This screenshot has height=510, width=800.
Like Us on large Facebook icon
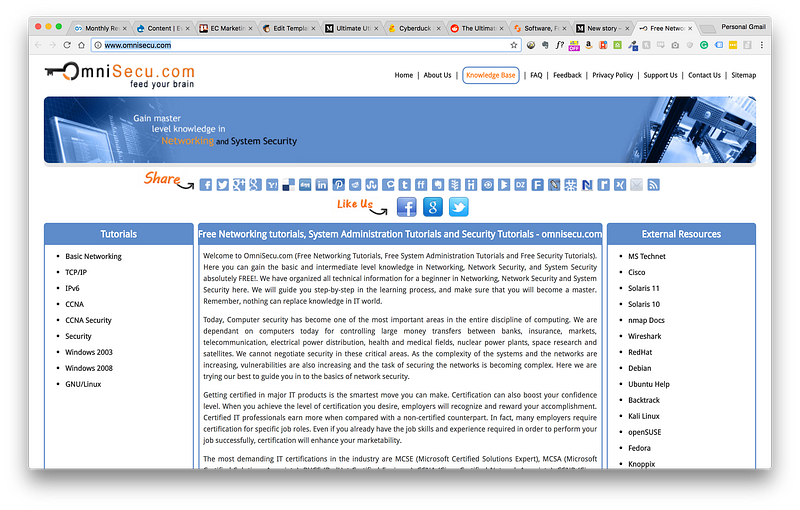[407, 207]
